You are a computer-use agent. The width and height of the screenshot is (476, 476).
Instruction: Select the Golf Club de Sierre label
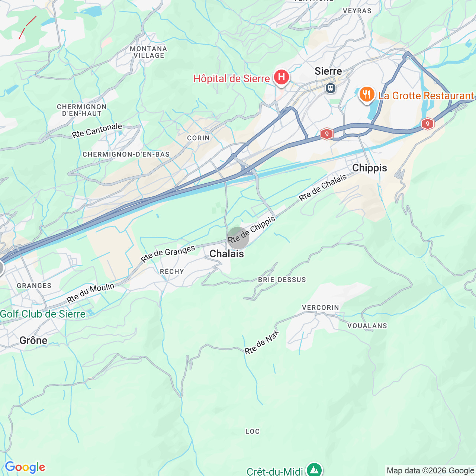[x=43, y=314]
